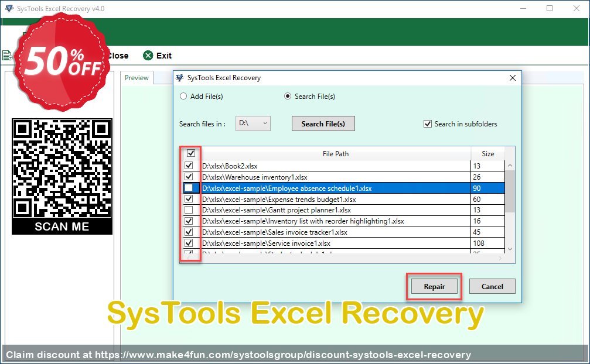Click the horizontal scrollbar right arrow in file list
Image resolution: width=590 pixels, height=364 pixels.
(x=500, y=259)
